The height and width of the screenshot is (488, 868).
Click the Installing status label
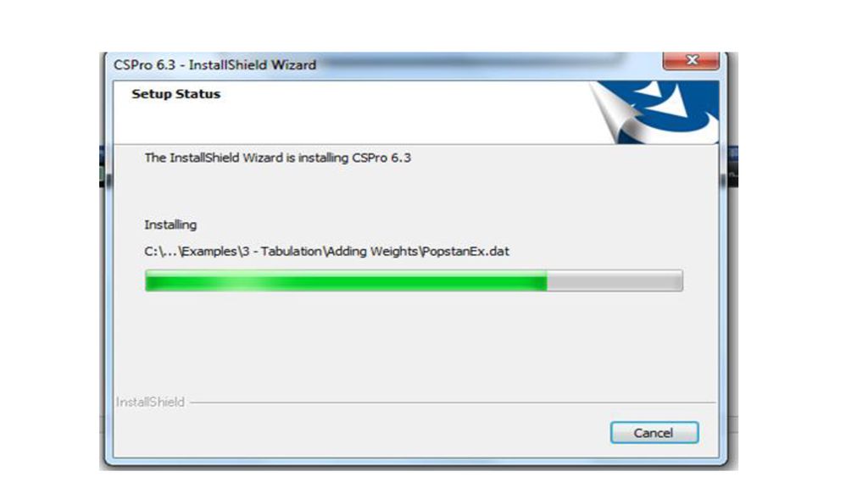170,225
